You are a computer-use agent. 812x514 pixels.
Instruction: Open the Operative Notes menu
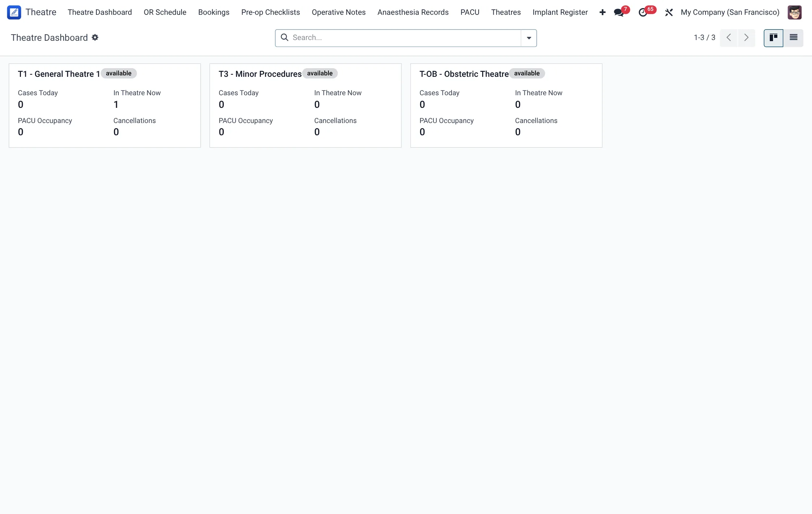[x=339, y=12]
